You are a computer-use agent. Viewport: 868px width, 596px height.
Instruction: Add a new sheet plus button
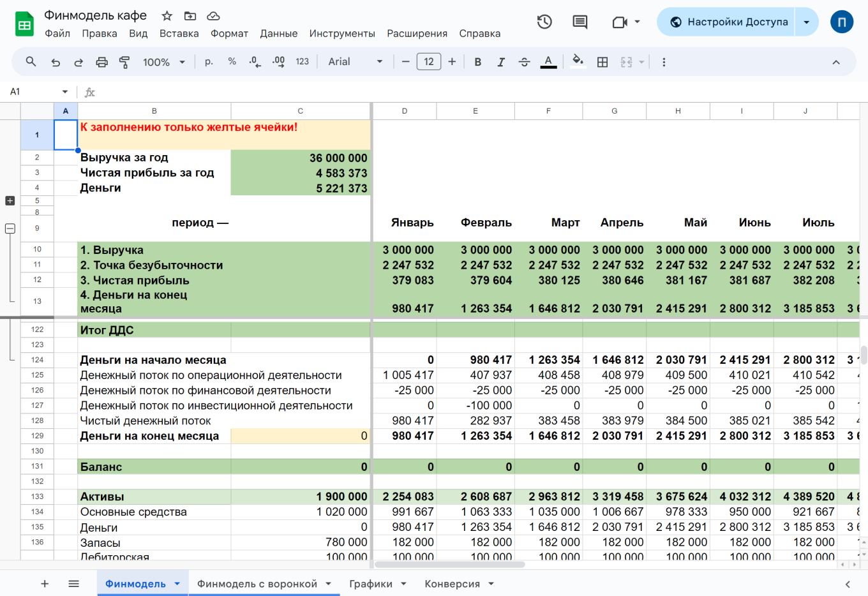point(45,584)
